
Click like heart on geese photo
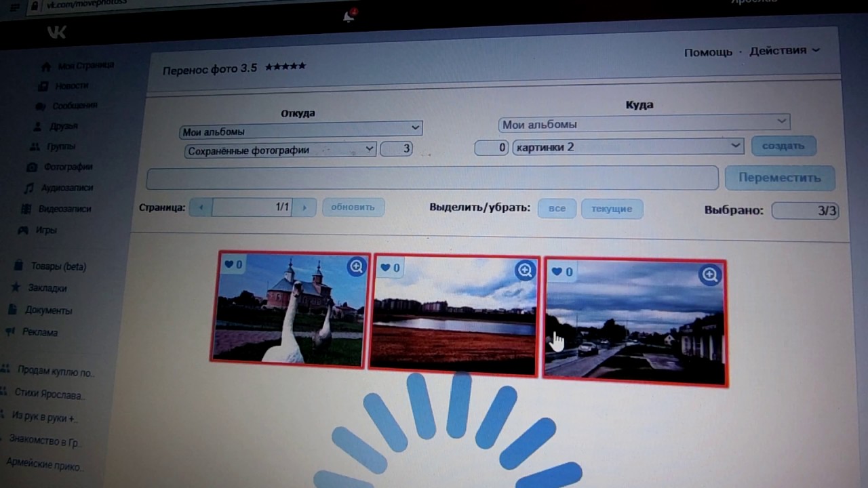point(229,264)
